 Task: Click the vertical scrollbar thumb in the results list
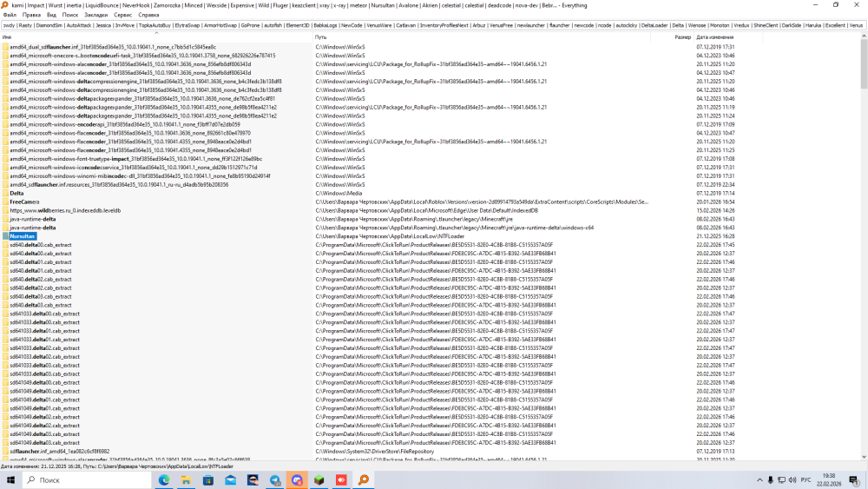coord(864,63)
